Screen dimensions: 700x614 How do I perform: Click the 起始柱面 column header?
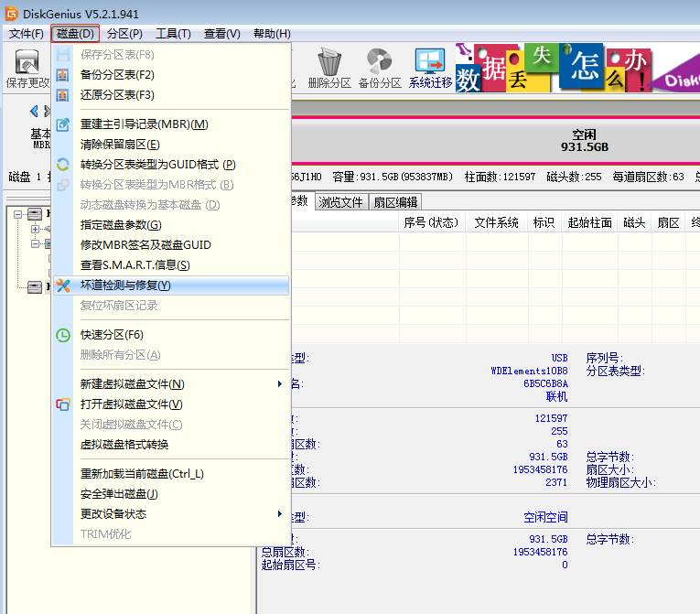[589, 223]
